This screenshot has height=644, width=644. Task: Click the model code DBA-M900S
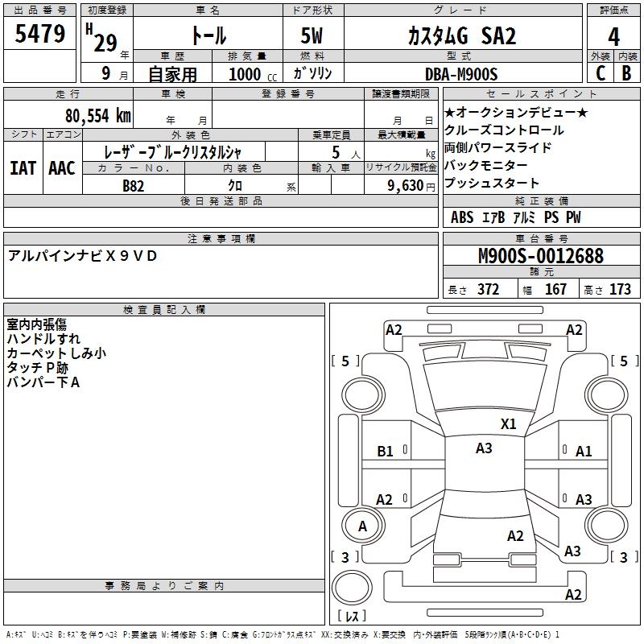pyautogui.click(x=461, y=74)
